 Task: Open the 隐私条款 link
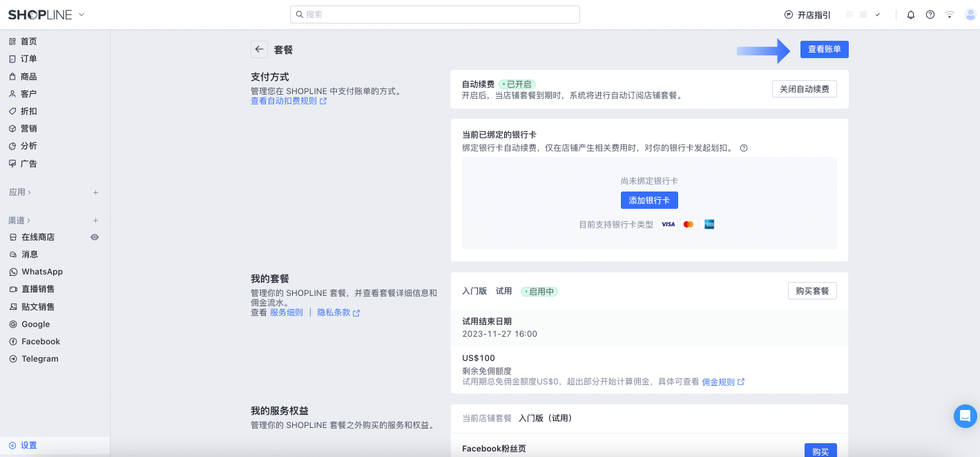click(338, 313)
